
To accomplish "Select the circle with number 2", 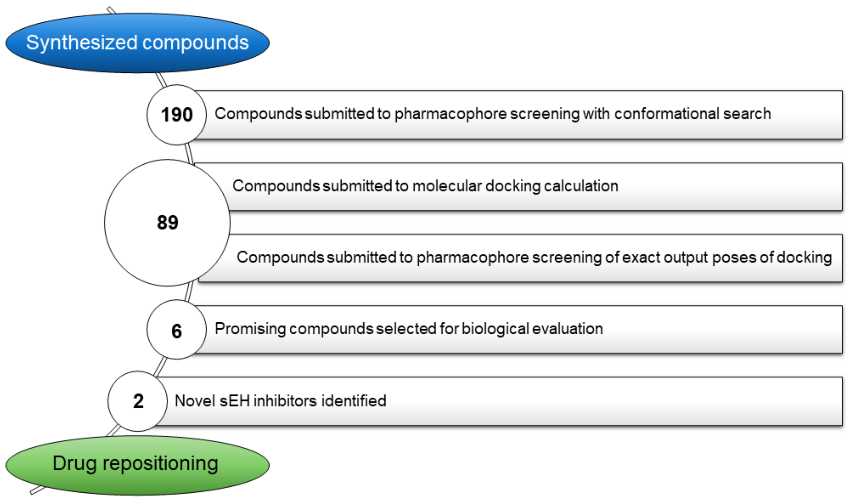I will 138,401.
